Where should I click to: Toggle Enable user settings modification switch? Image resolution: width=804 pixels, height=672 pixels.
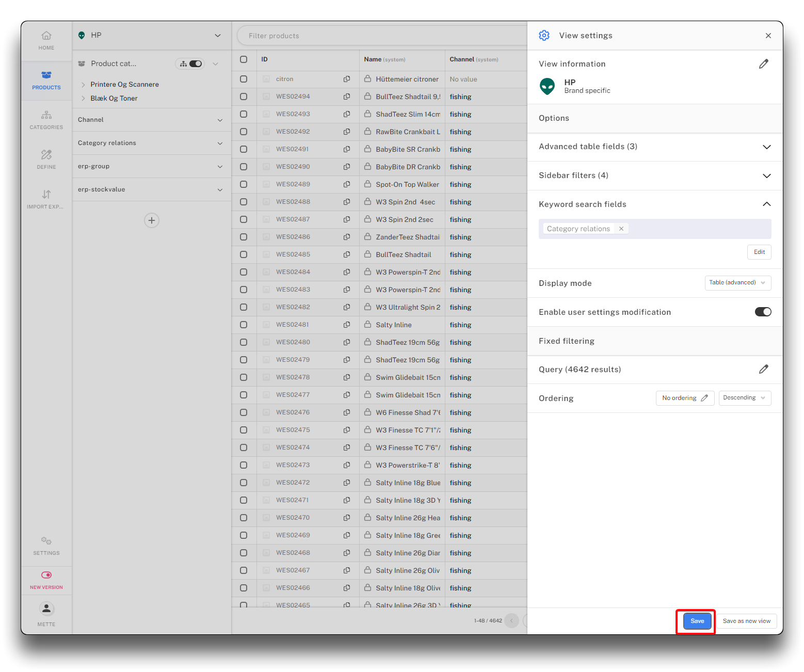763,312
